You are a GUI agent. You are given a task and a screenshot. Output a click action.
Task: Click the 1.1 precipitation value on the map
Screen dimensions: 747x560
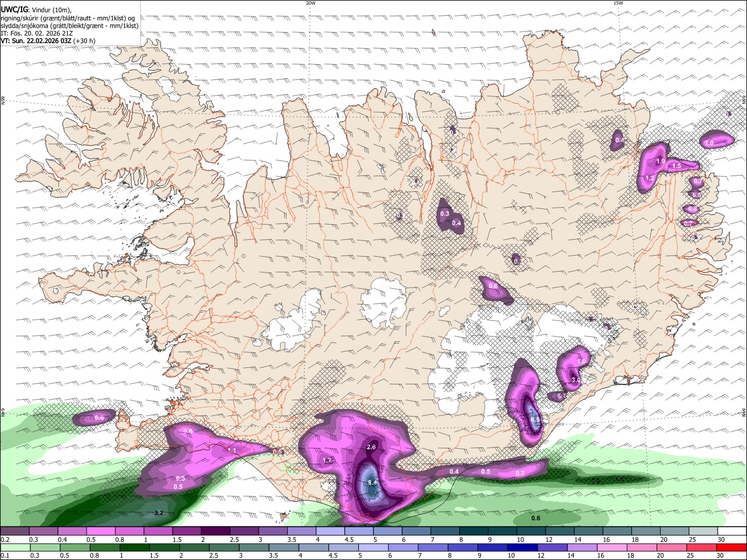232,451
